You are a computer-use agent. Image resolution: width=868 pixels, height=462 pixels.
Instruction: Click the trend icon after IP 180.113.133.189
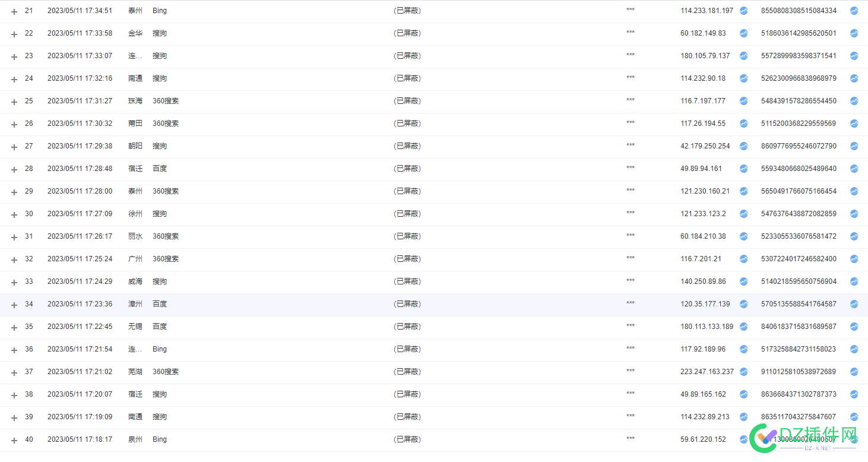click(743, 327)
